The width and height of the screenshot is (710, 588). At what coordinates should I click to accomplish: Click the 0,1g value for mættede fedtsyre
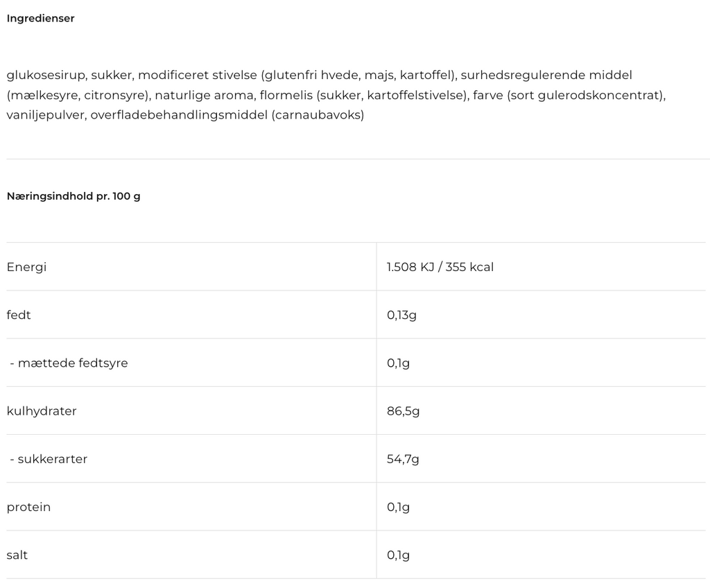pos(398,363)
